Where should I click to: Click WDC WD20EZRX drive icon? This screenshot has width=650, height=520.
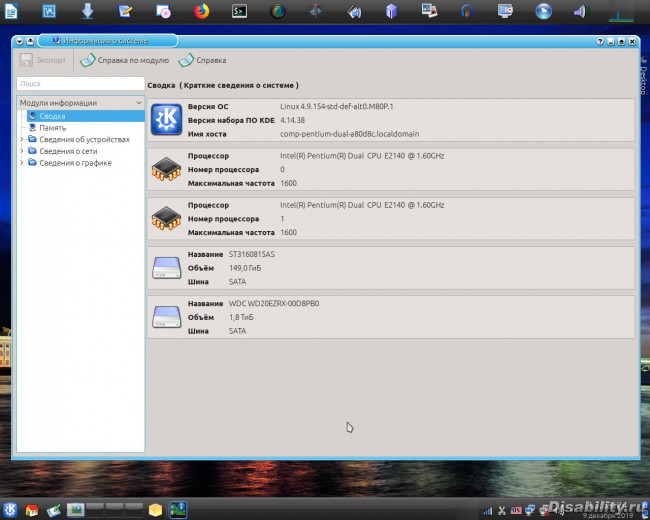(164, 317)
